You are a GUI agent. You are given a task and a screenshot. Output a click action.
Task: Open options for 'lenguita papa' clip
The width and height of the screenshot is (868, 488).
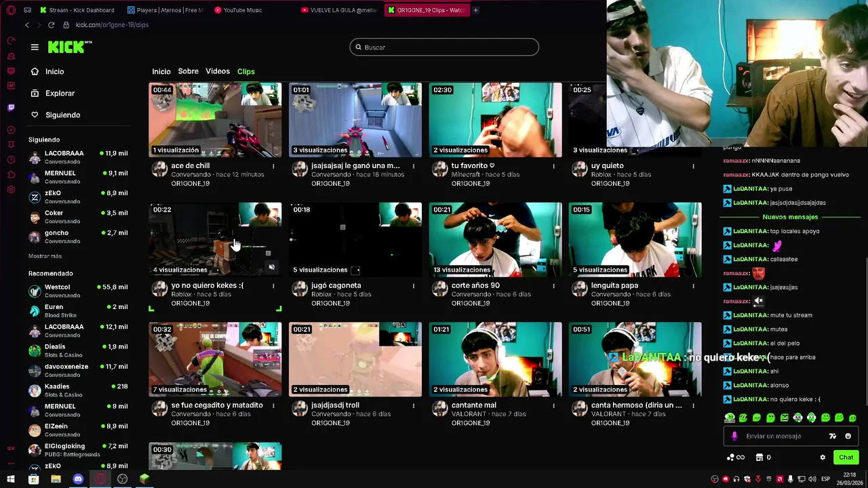click(x=693, y=286)
